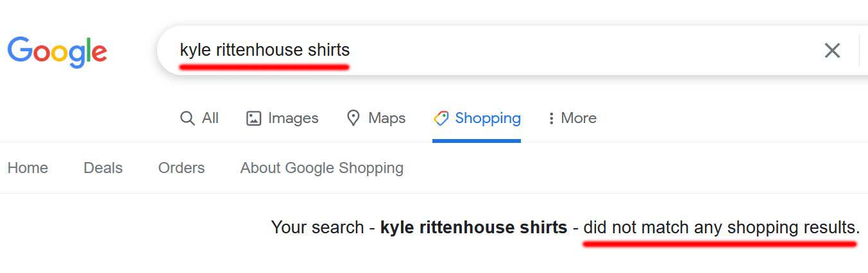Focus the search box containing kyle rittenhouse shirts
The width and height of the screenshot is (868, 273).
point(488,50)
